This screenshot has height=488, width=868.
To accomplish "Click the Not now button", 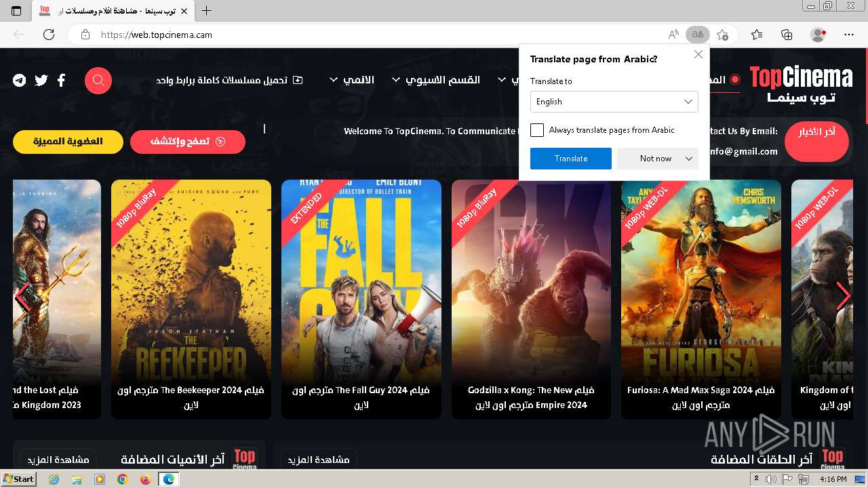I will [x=656, y=159].
